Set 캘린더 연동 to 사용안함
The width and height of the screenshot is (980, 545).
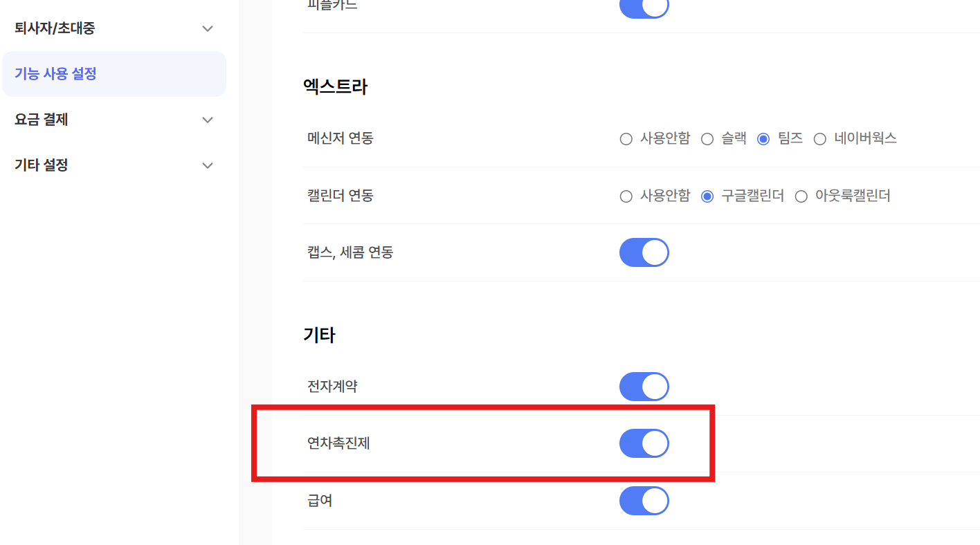tap(626, 196)
